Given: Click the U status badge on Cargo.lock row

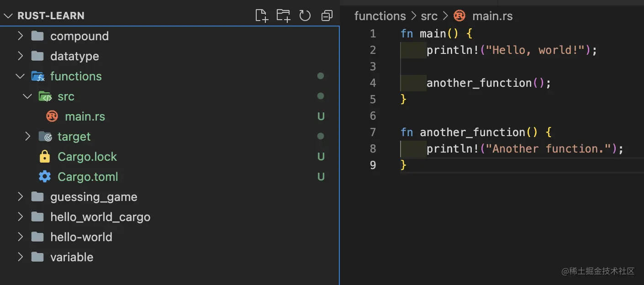Looking at the screenshot, I should pos(321,157).
